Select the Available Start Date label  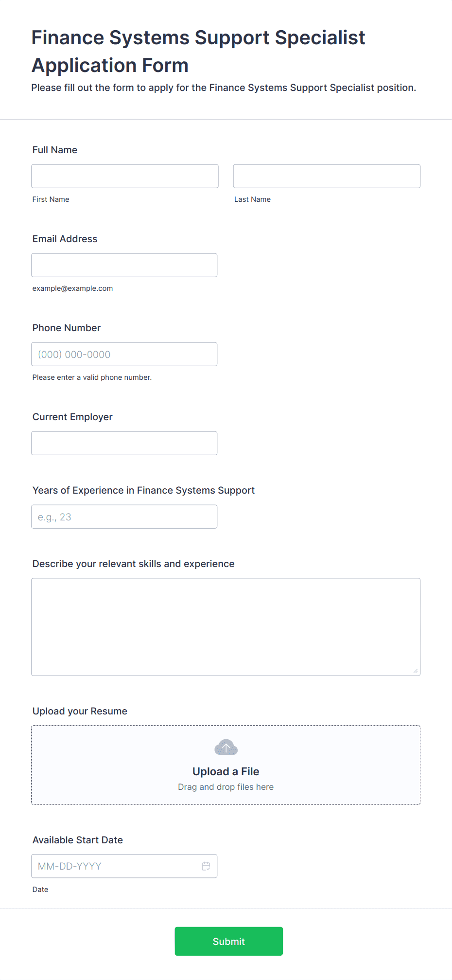(78, 840)
